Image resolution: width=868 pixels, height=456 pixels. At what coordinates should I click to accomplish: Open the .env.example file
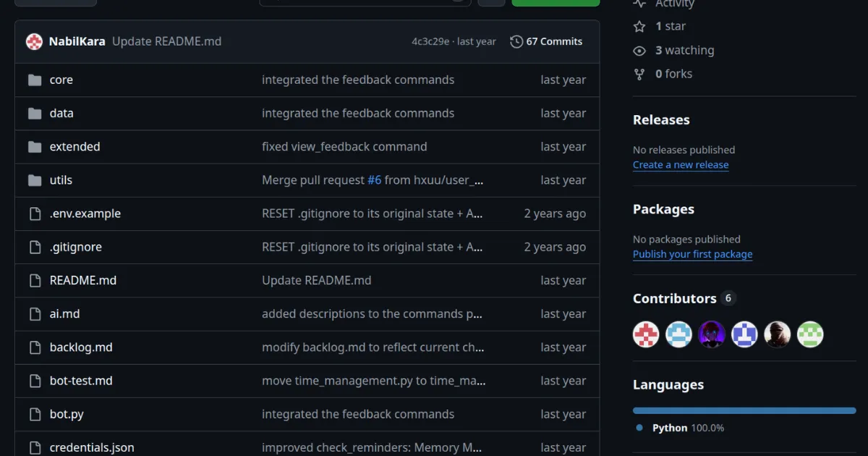(x=85, y=214)
